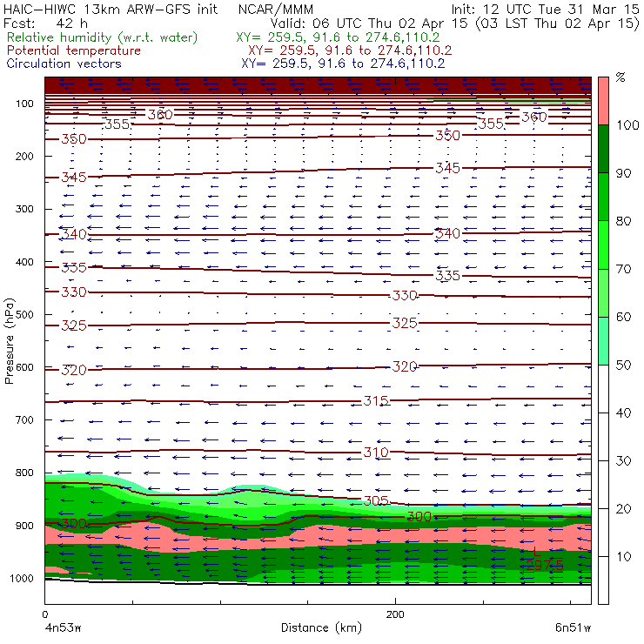Click the 300 hPa pressure tick label
Image resolution: width=644 pixels, height=644 pixels.
click(24, 209)
